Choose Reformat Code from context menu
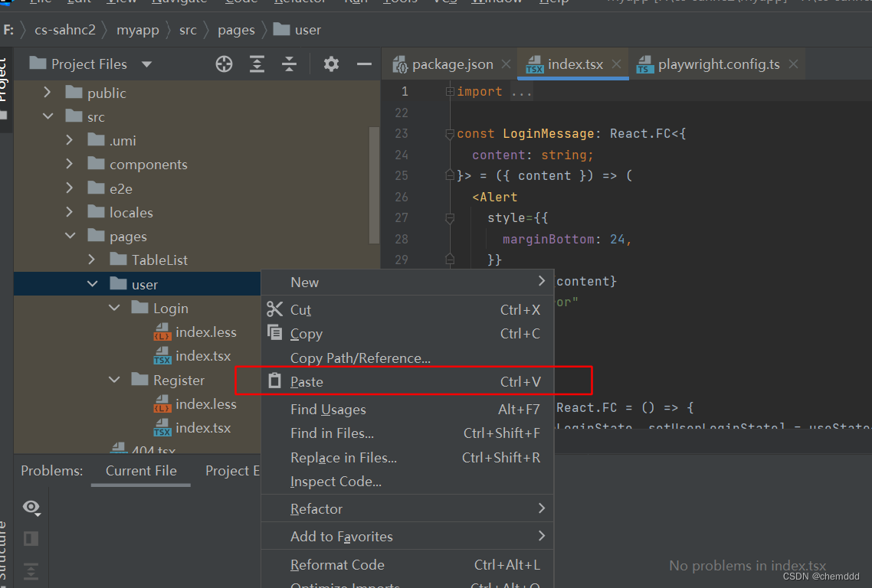The height and width of the screenshot is (588, 872). tap(408, 565)
